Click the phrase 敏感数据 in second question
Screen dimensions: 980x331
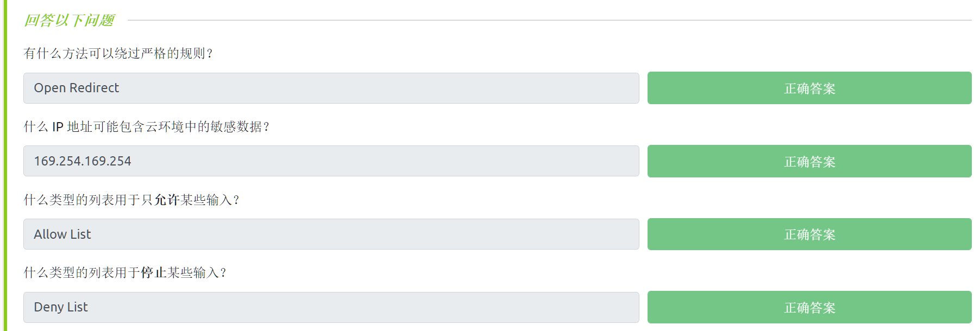click(x=236, y=126)
